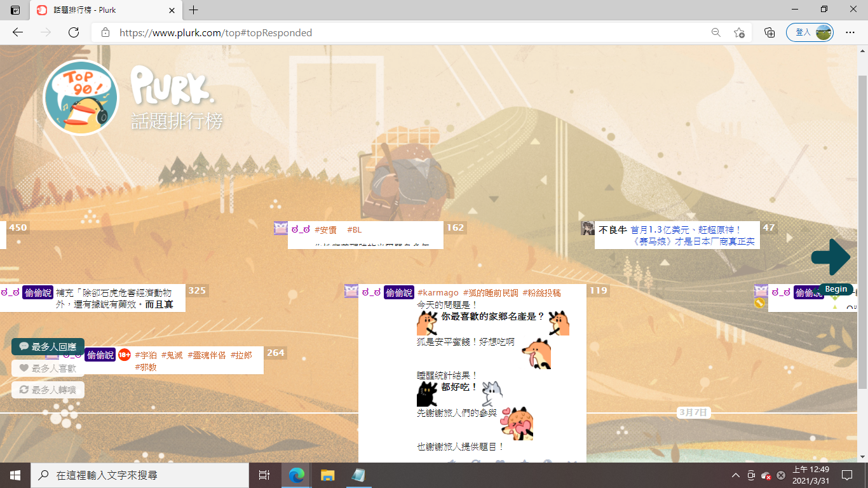Open the #靈魂伴侶 hashtag
Screen dimensions: 868x488
click(207, 355)
